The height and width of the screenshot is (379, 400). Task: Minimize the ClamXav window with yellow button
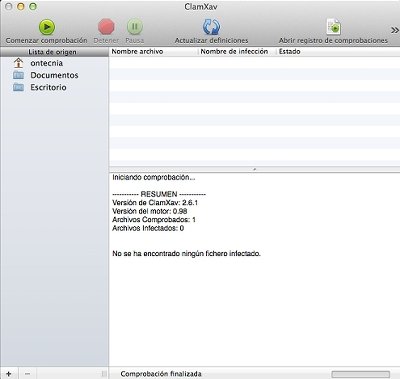pos(21,6)
